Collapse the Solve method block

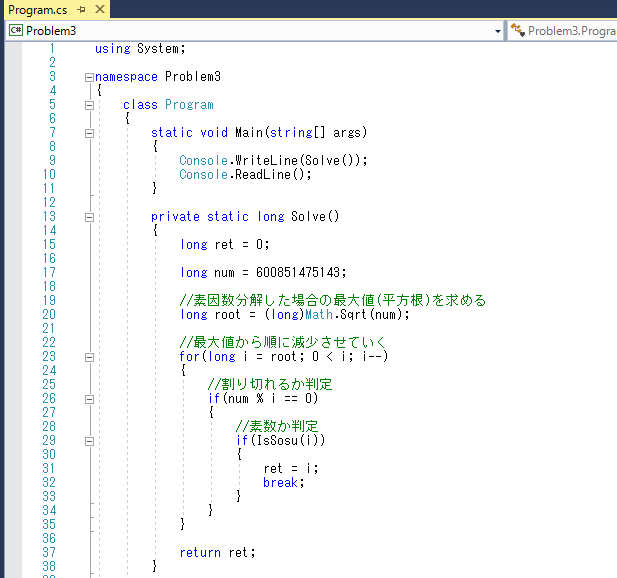pyautogui.click(x=89, y=217)
